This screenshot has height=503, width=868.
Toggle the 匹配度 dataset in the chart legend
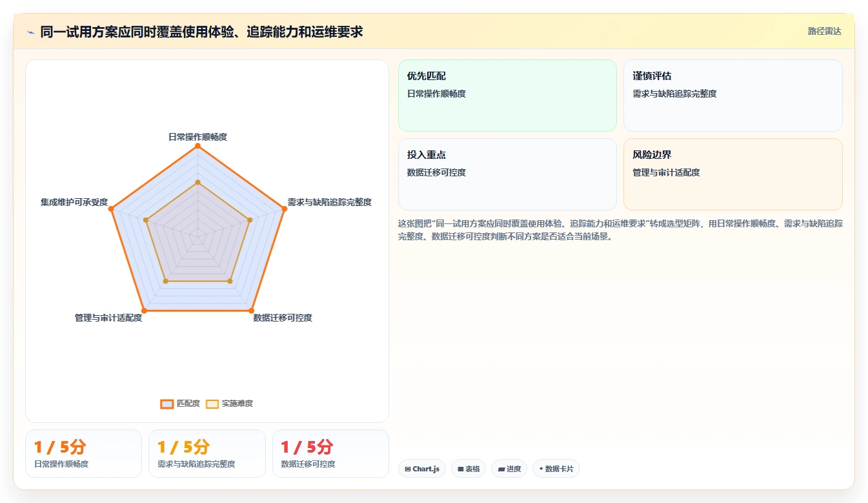click(180, 404)
